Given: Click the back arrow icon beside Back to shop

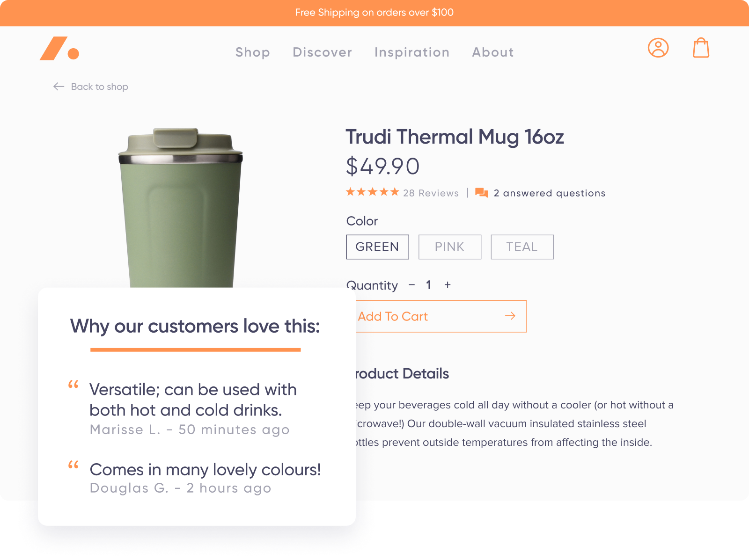Looking at the screenshot, I should [x=59, y=87].
